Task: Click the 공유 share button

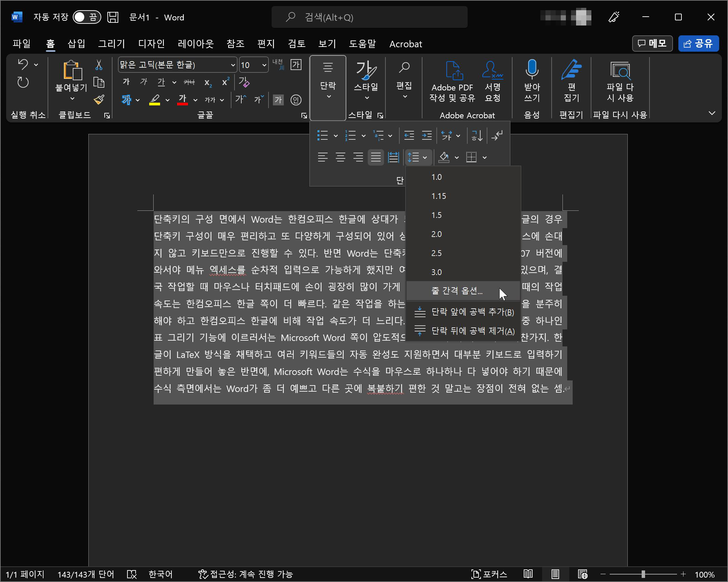Action: (698, 44)
